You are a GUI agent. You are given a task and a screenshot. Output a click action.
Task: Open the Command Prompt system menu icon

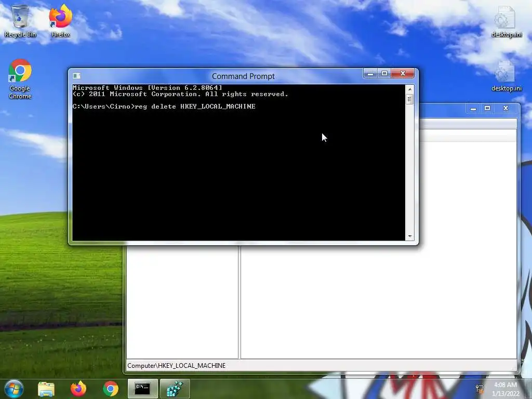point(77,76)
